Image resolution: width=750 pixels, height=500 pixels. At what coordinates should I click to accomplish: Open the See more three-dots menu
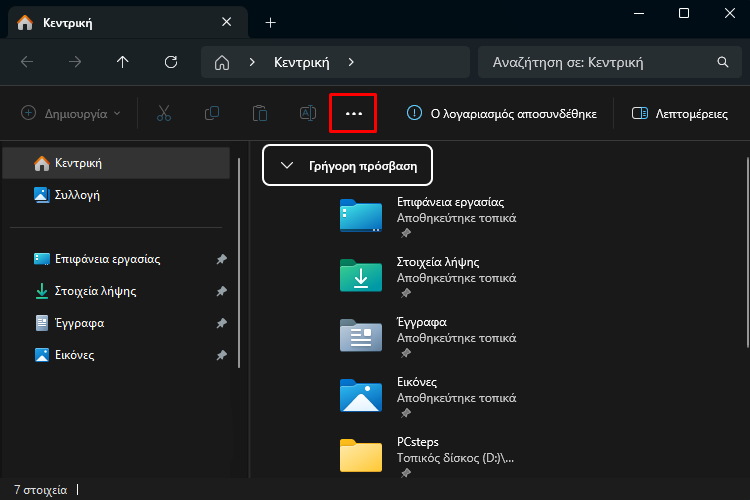pos(353,113)
